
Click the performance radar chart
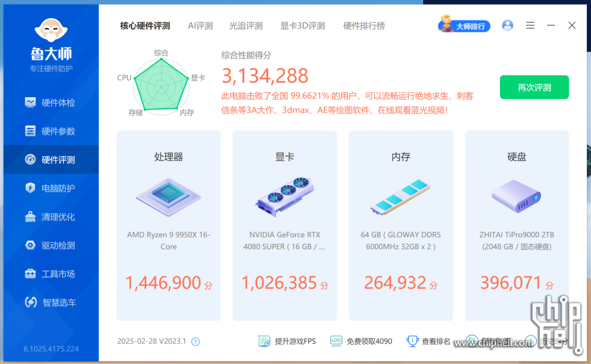pyautogui.click(x=161, y=86)
